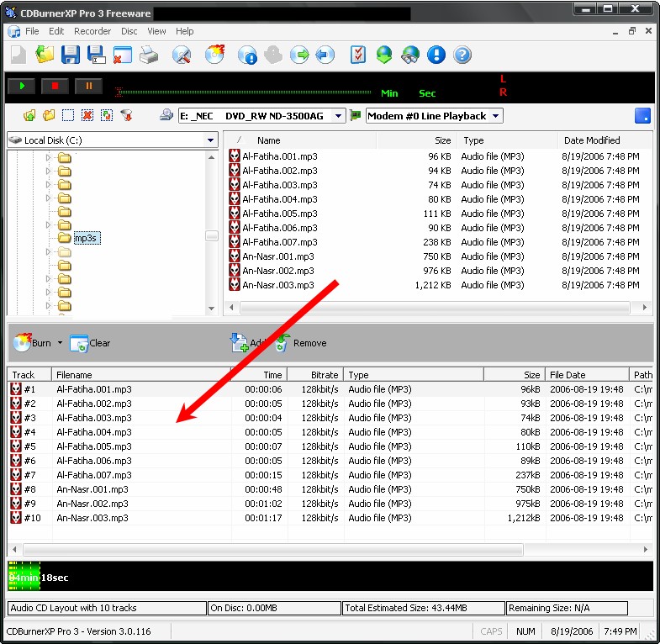
Task: Click the file browser horizontal scrollbar right arrow
Action: coord(644,307)
